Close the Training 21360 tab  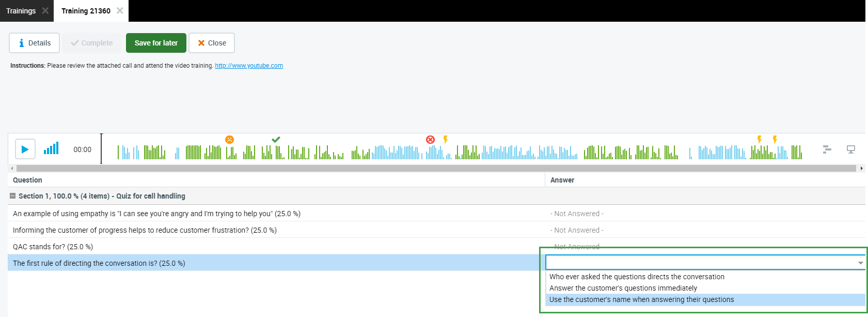[x=120, y=11]
